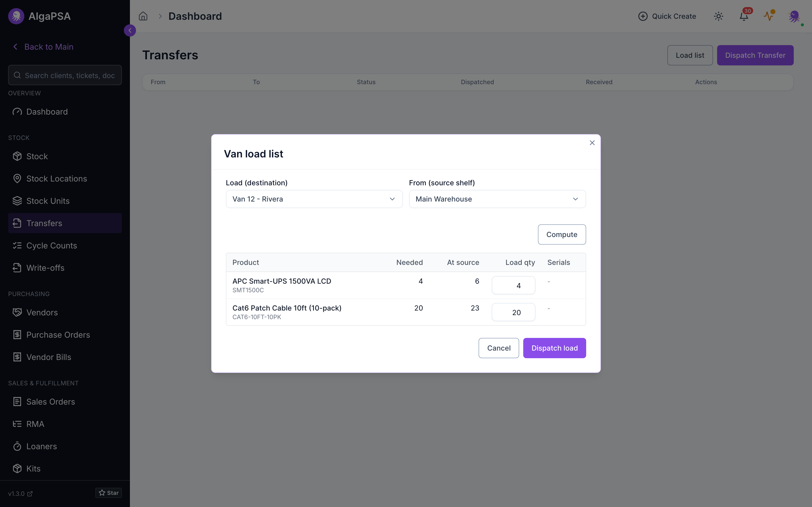Click the home breadcrumb icon
The height and width of the screenshot is (507, 812).
(x=143, y=16)
